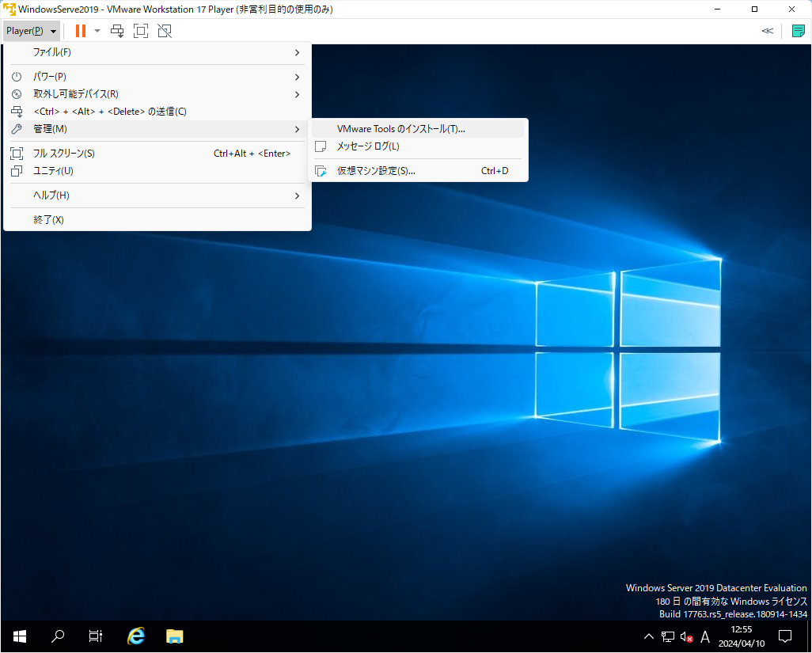Close the VMware Player window
Image resolution: width=812 pixels, height=653 pixels.
pyautogui.click(x=791, y=9)
